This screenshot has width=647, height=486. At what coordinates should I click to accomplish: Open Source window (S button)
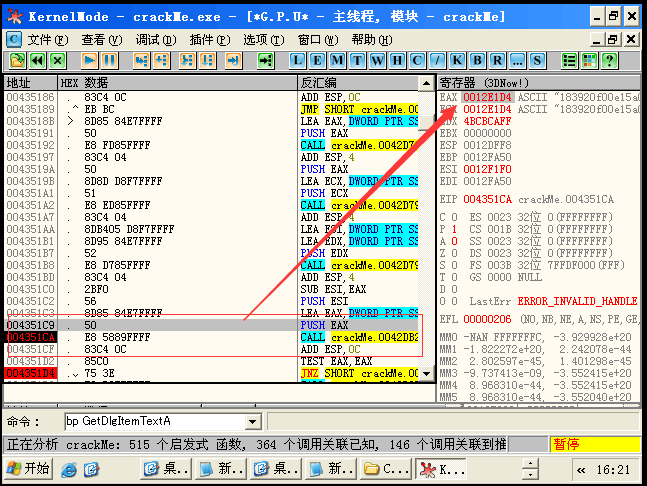coord(537,61)
